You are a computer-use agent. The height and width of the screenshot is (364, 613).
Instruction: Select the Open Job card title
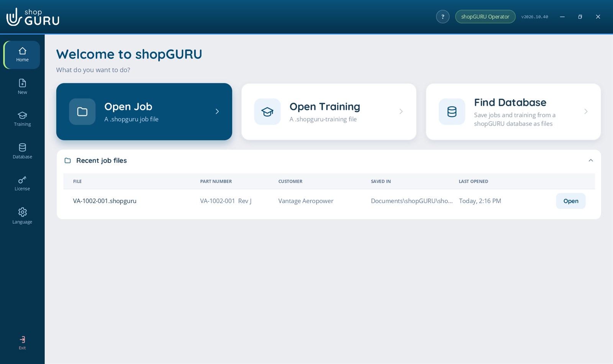(128, 107)
